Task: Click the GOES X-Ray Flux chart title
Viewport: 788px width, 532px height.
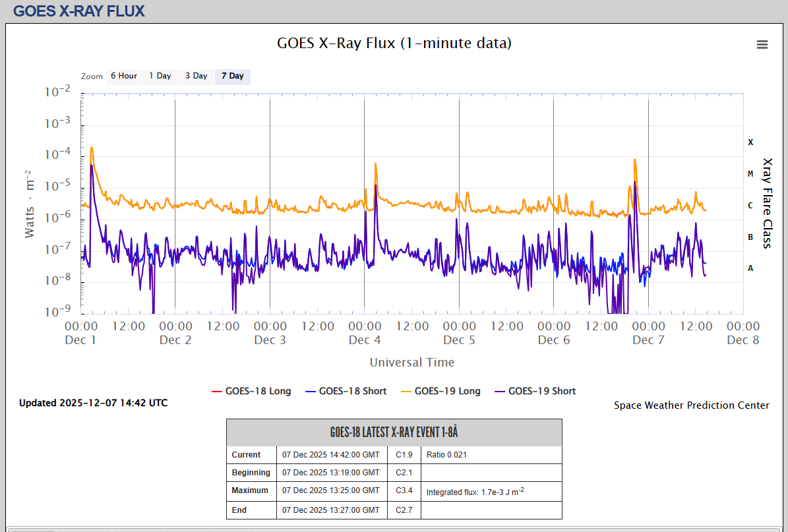Action: [394, 44]
